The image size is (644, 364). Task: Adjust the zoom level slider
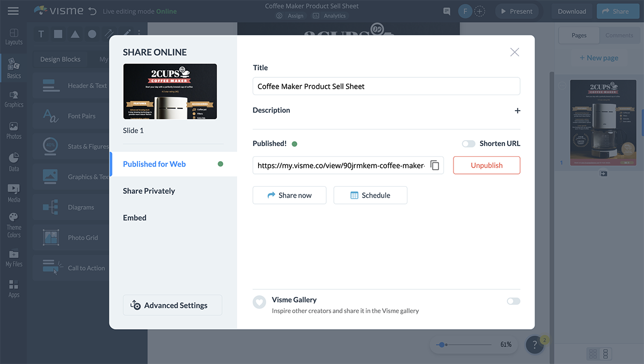click(442, 344)
